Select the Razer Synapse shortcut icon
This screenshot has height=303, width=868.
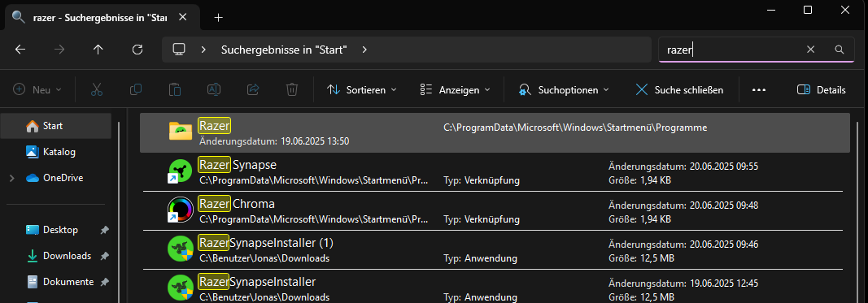click(181, 171)
